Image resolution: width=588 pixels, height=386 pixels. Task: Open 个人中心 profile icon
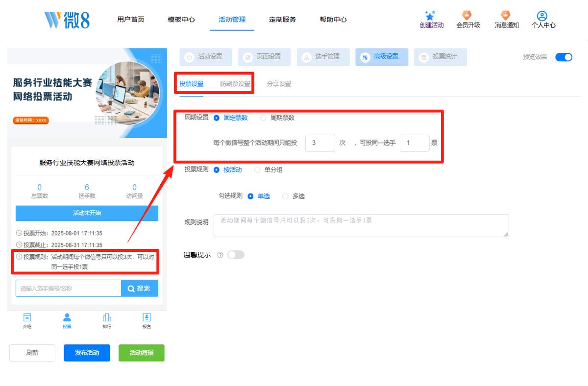pos(542,16)
